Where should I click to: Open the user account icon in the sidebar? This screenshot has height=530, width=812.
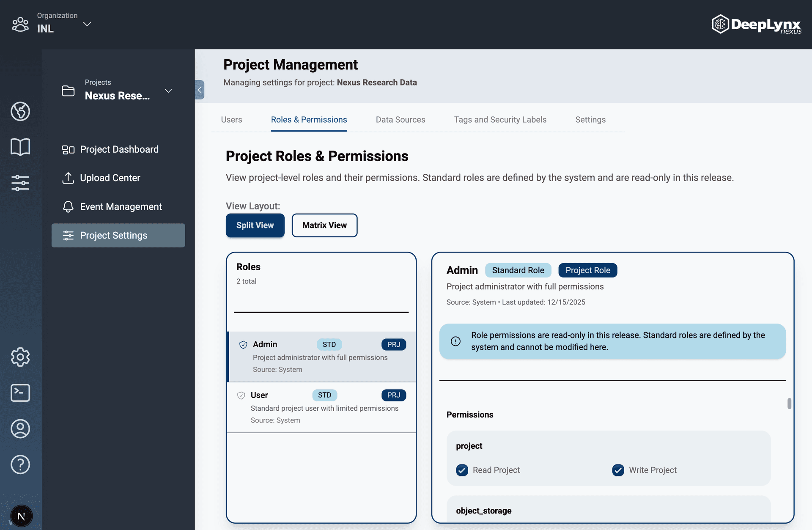pos(20,428)
